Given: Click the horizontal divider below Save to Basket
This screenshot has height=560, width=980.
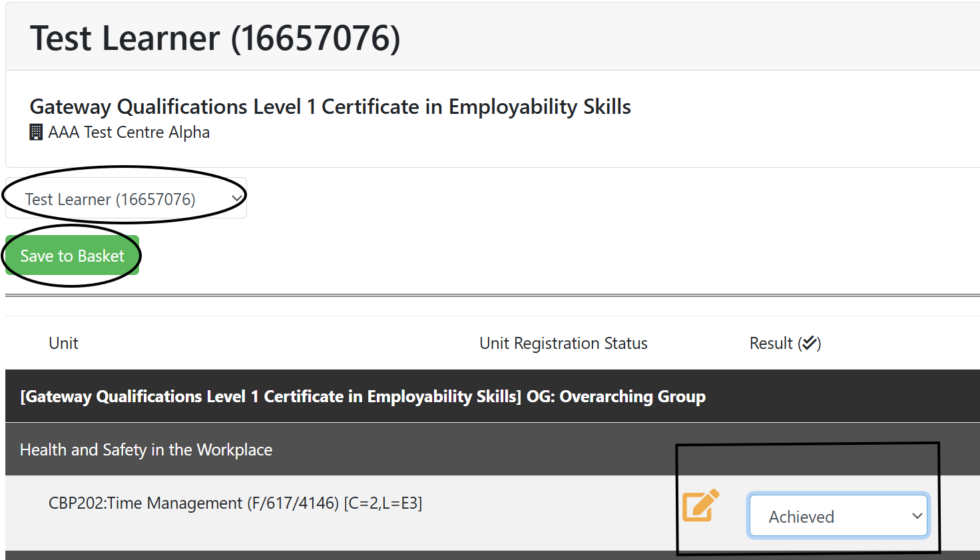Looking at the screenshot, I should (x=492, y=295).
